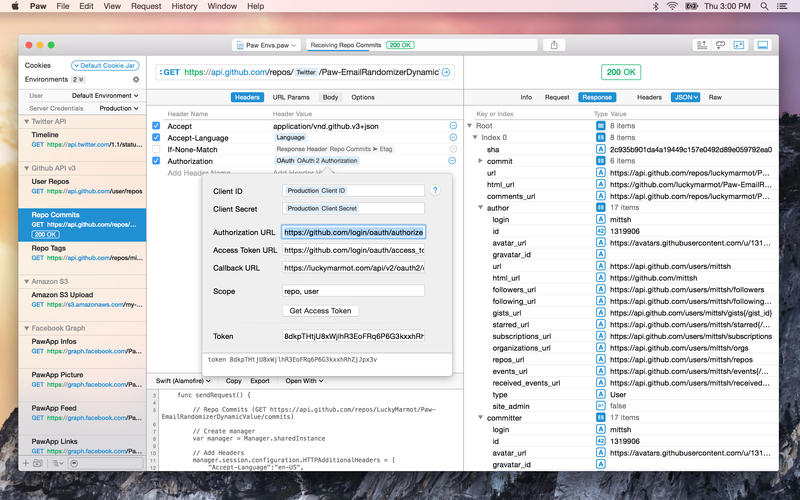Viewport: 800px width, 500px height.
Task: Open the Request menu in menu bar
Action: (146, 6)
